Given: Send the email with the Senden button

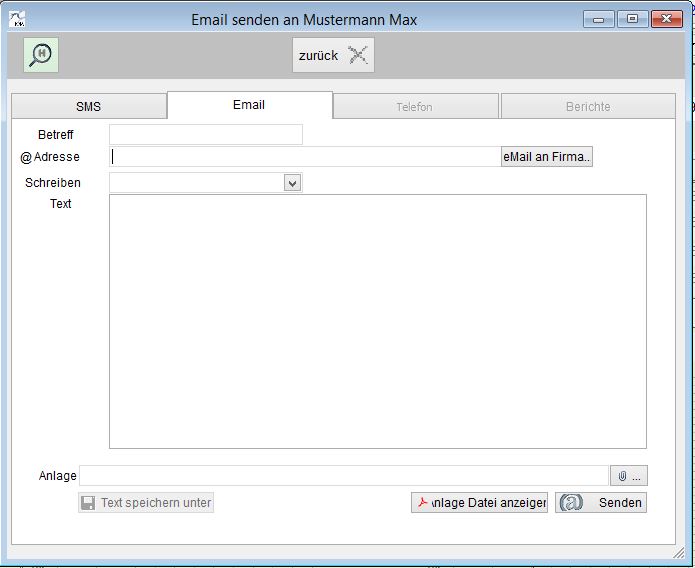Looking at the screenshot, I should click(601, 502).
